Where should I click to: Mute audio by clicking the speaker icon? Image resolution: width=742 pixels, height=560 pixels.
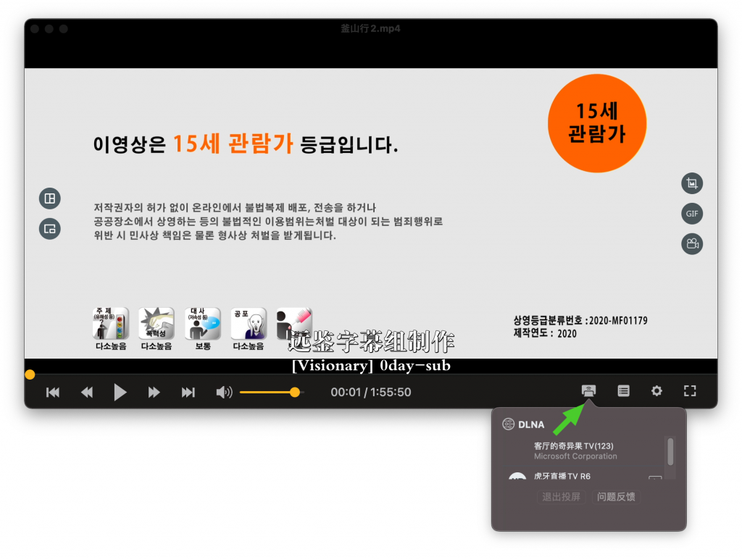pos(224,392)
